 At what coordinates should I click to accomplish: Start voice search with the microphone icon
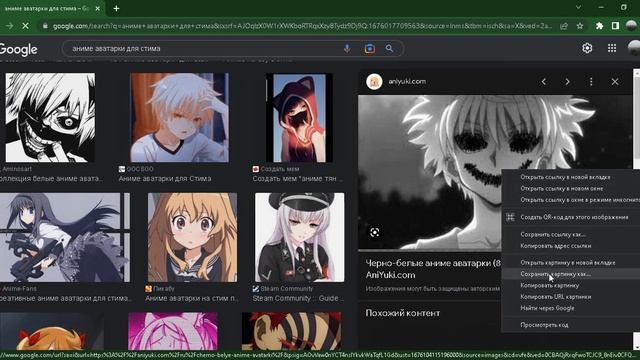click(x=347, y=49)
